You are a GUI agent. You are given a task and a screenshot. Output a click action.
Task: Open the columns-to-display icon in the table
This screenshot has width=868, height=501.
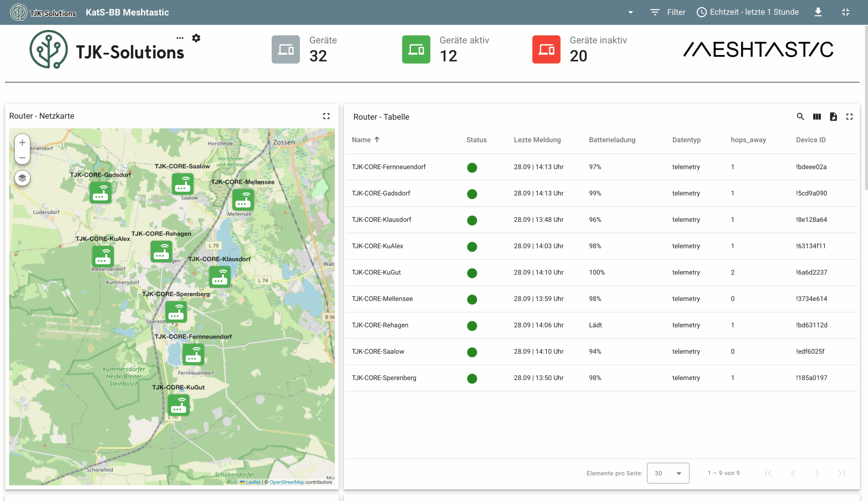tap(817, 117)
